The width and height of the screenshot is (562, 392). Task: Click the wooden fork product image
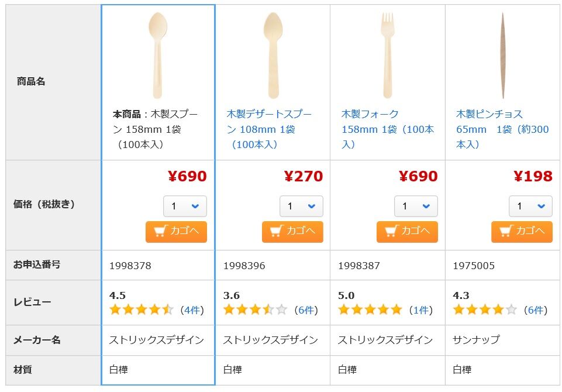point(388,56)
